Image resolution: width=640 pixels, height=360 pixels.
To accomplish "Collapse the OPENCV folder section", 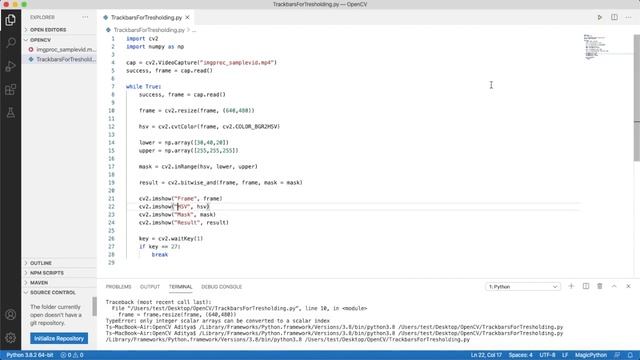I will pos(60,40).
